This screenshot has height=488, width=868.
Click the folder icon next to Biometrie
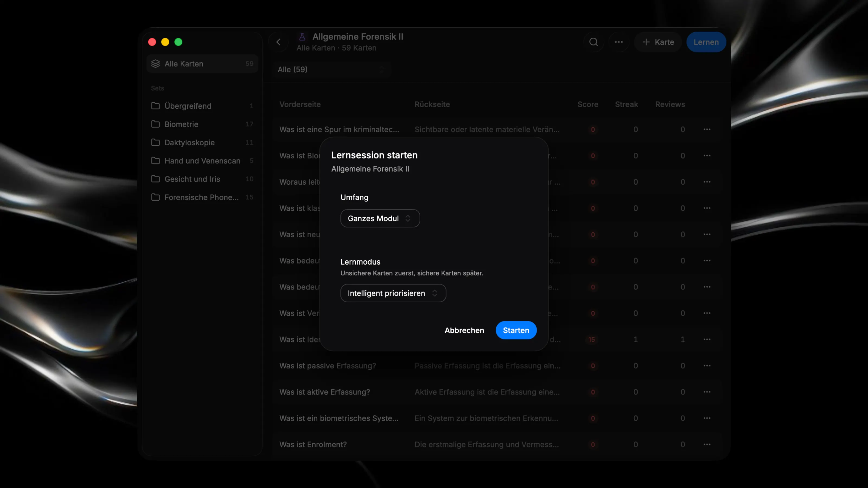tap(155, 124)
